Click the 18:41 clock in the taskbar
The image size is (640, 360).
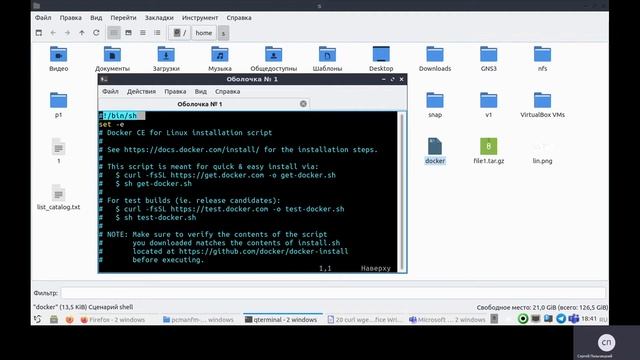coord(589,319)
